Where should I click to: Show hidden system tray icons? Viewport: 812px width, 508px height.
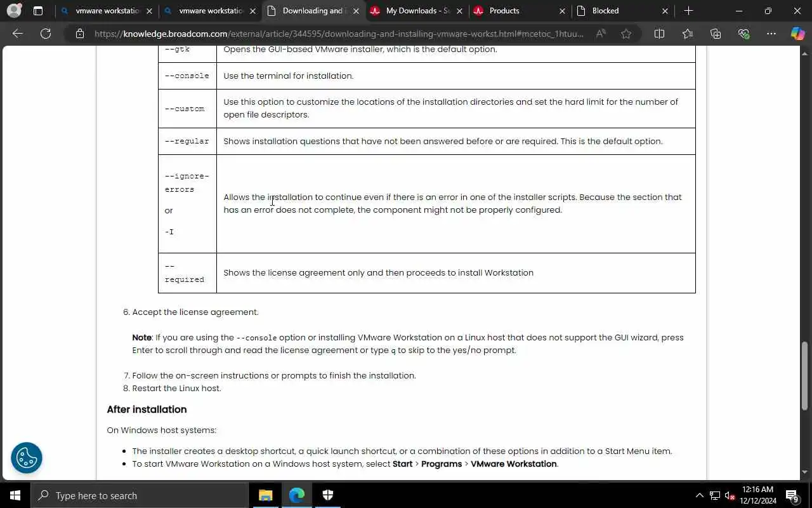tap(700, 495)
